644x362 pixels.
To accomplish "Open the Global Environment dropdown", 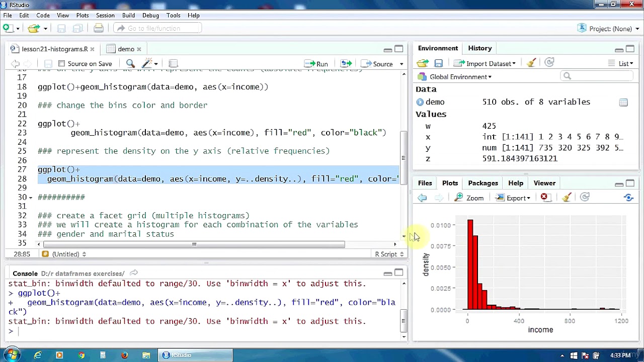I will [455, 77].
